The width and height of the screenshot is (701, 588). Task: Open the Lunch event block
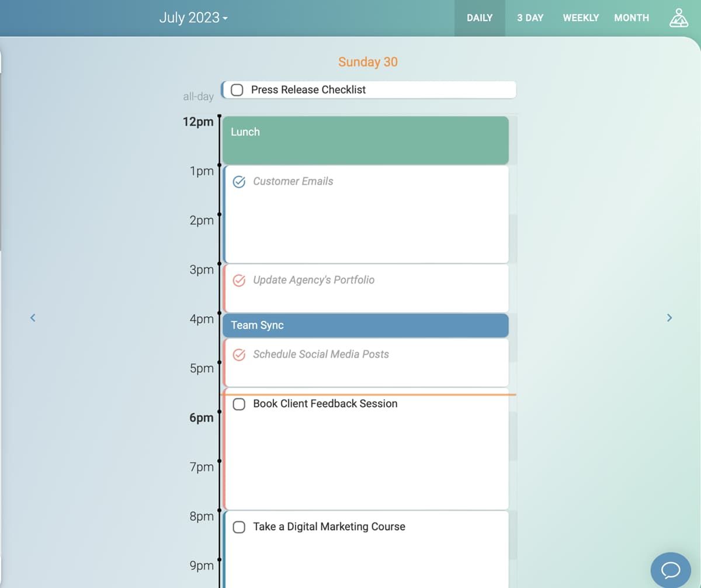click(x=365, y=140)
